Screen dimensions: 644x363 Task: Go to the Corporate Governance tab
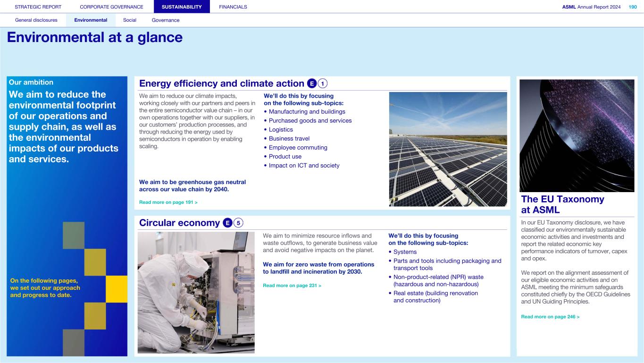coord(111,7)
